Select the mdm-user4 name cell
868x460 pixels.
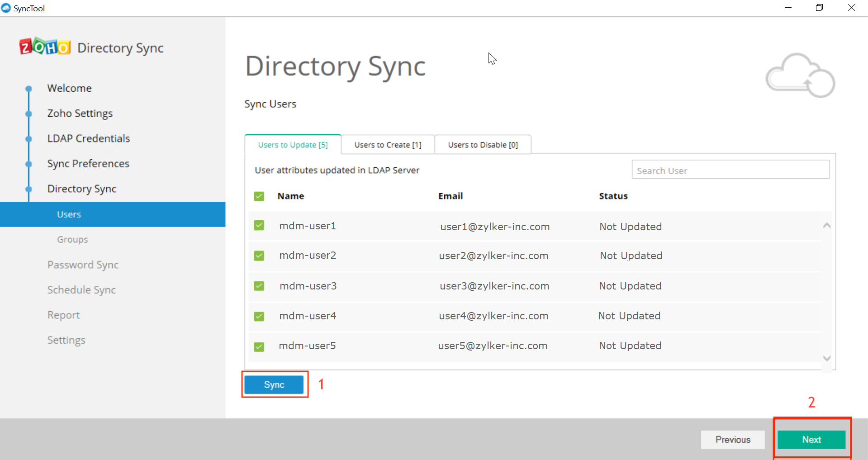[308, 316]
